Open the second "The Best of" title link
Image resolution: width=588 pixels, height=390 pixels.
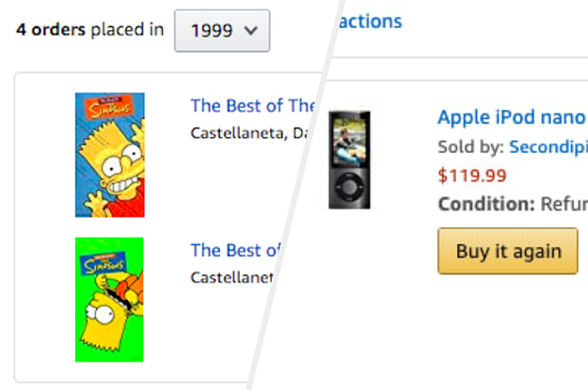[235, 250]
